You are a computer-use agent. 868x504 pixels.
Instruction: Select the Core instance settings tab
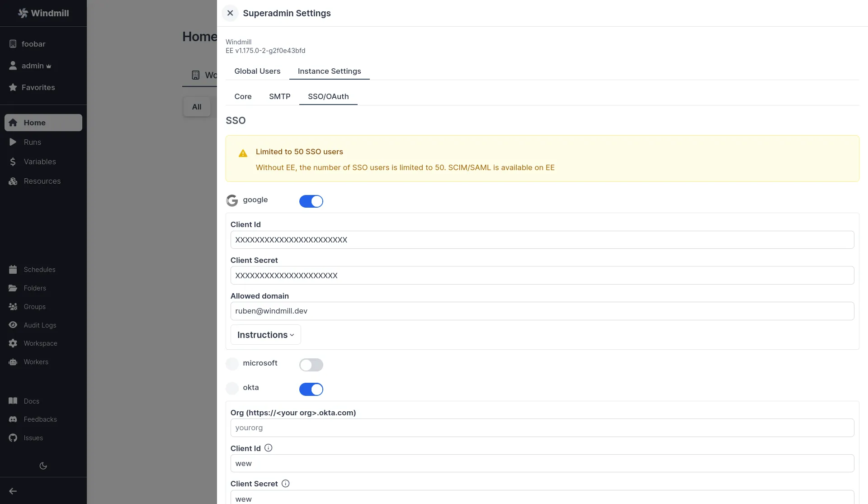pos(243,97)
